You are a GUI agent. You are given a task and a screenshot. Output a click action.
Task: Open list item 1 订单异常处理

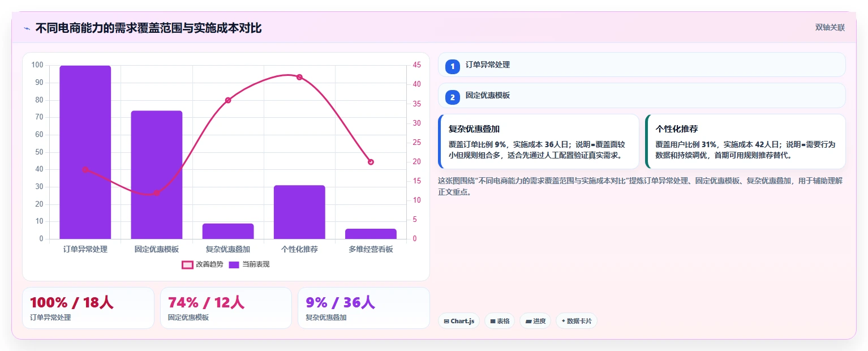pyautogui.click(x=642, y=65)
